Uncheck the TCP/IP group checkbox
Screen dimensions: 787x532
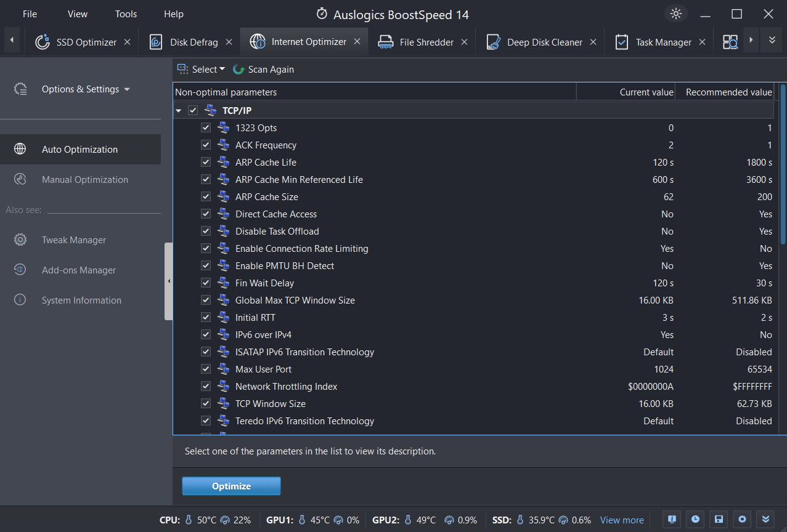[x=193, y=110]
